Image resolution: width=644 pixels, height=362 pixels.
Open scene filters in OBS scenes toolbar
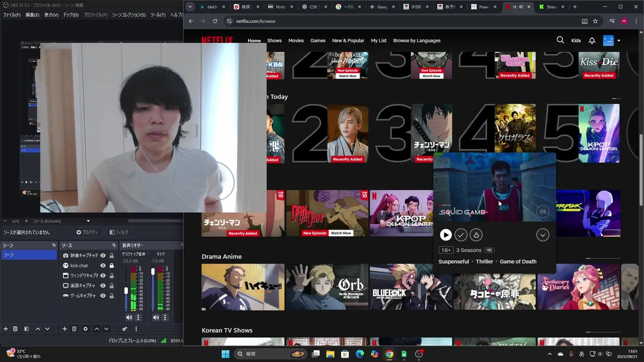[26, 329]
